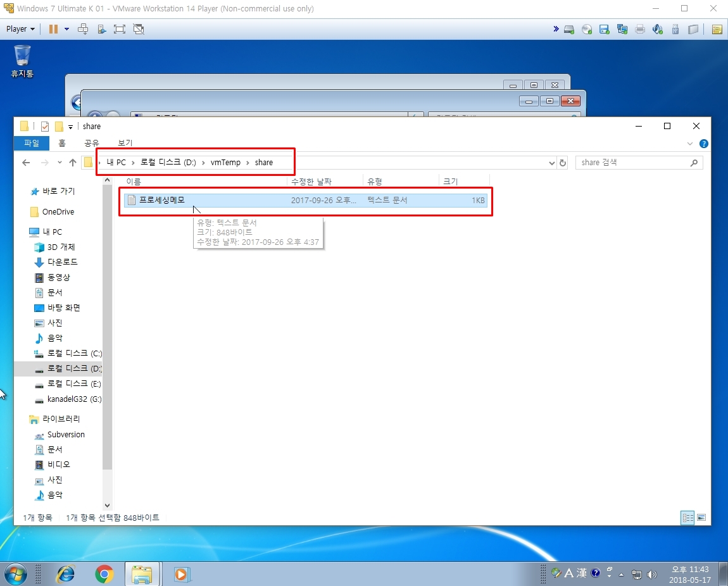
Task: Open the VMware Player menu
Action: [x=20, y=28]
